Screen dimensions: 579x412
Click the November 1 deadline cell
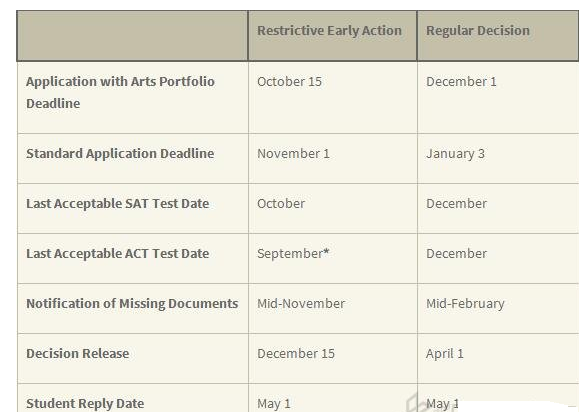coord(293,154)
